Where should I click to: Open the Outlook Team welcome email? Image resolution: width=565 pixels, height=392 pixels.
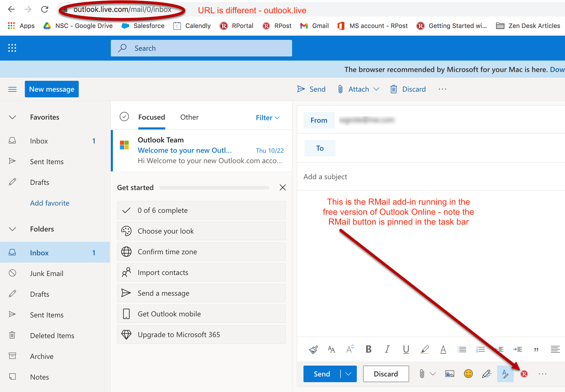pyautogui.click(x=202, y=150)
